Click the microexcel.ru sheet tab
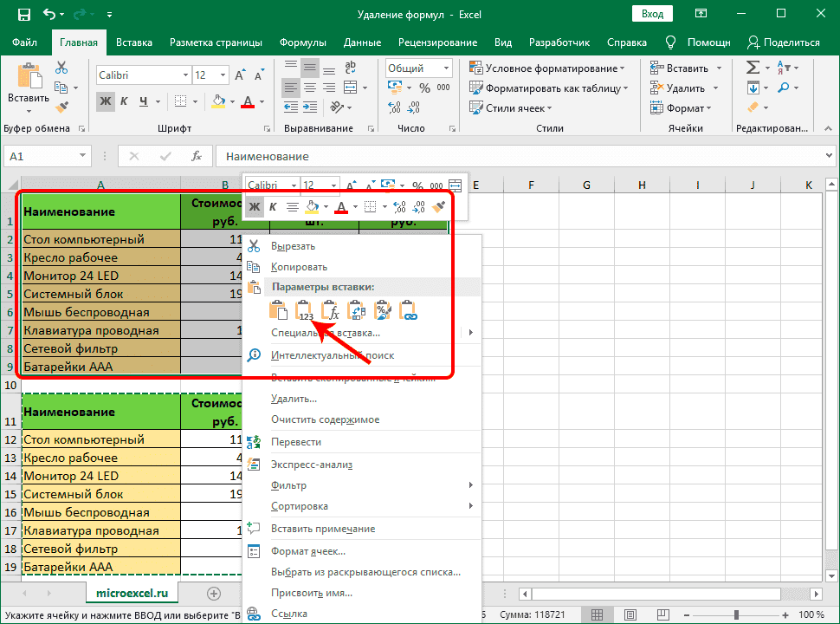840x624 pixels. 132,594
